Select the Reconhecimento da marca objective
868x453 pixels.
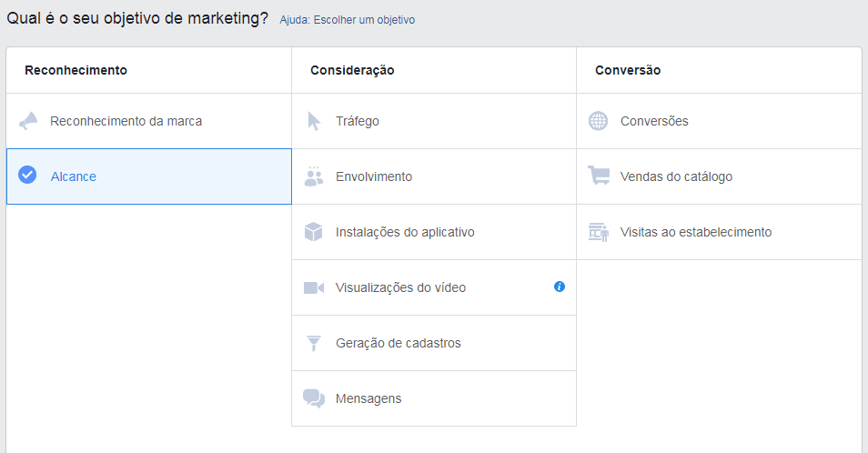click(x=126, y=121)
